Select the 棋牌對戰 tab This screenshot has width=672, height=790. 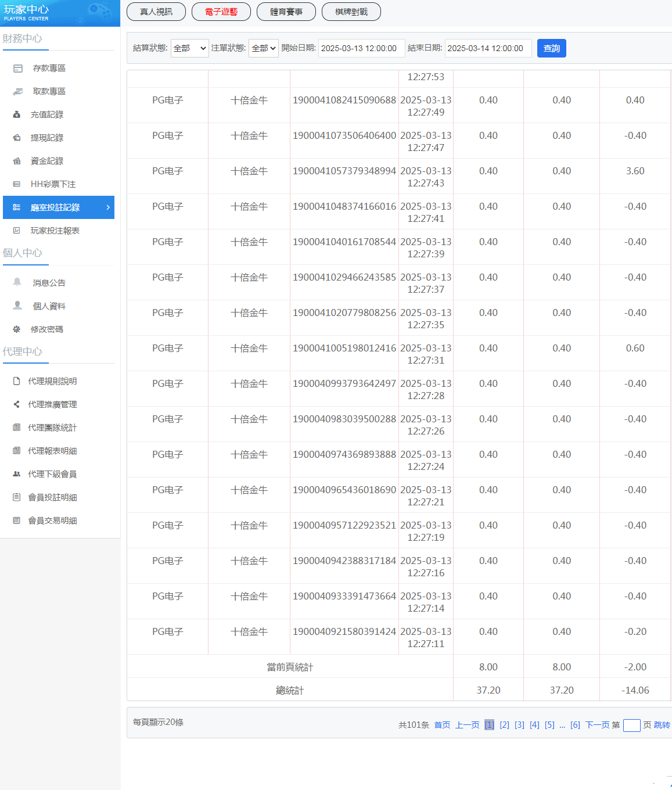[351, 12]
